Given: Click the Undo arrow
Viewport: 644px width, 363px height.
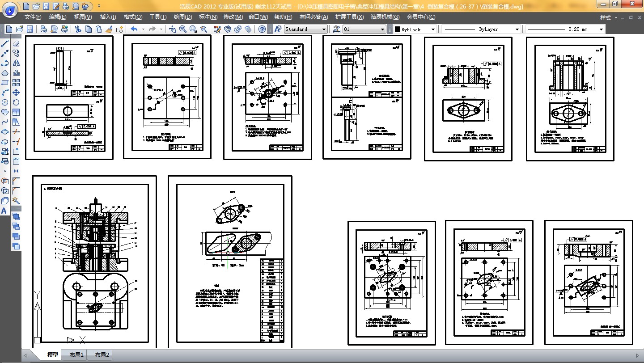Looking at the screenshot, I should [134, 29].
